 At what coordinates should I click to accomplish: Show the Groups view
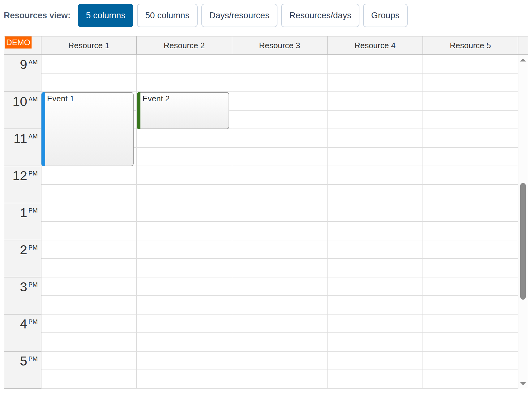(x=385, y=15)
